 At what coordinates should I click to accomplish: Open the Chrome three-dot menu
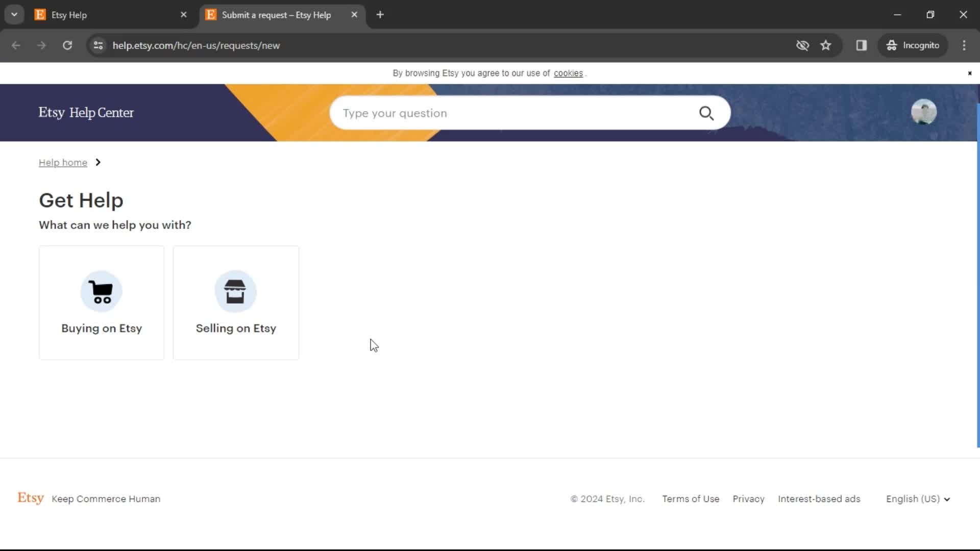point(964,45)
